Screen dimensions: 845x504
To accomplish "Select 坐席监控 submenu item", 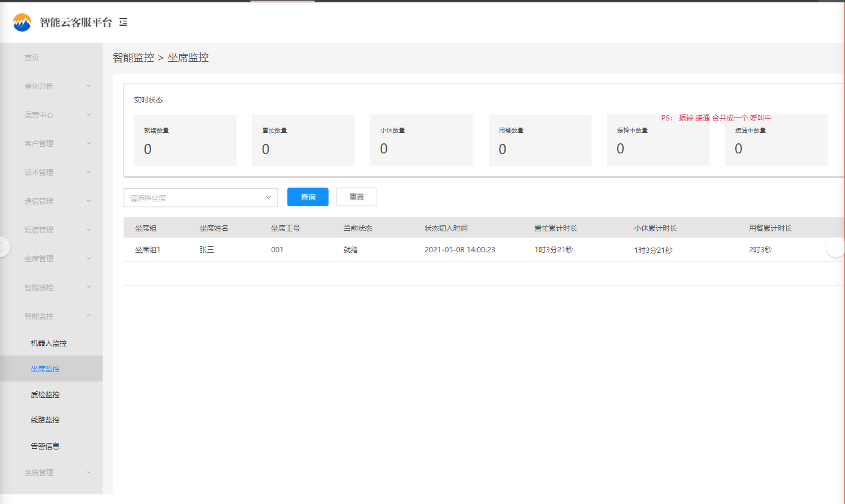I will [x=52, y=369].
